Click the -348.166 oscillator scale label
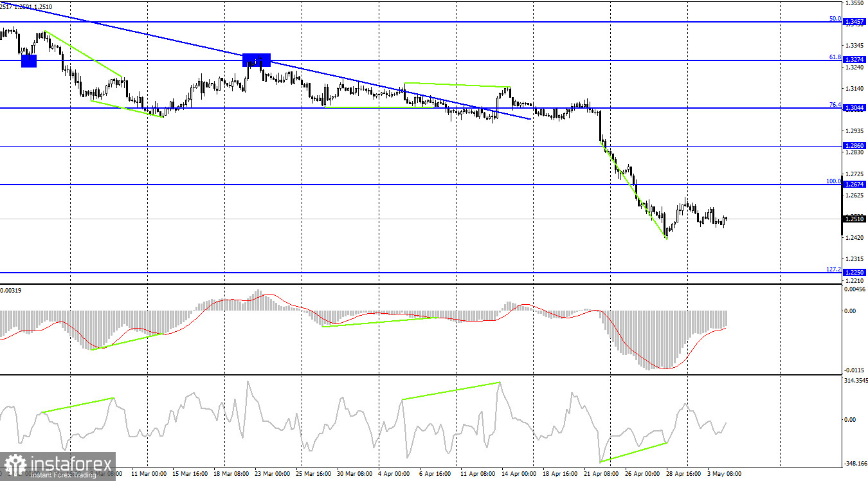Viewport: 868px width, 481px height. click(x=855, y=463)
